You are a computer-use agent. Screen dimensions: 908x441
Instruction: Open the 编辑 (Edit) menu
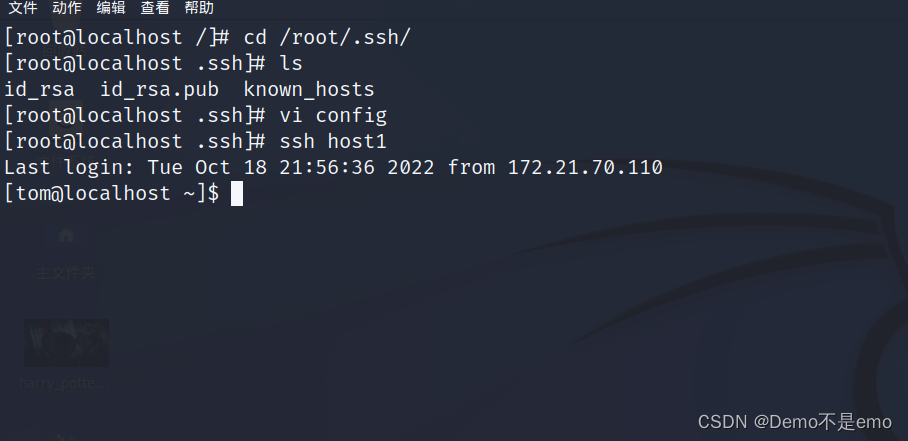(x=111, y=8)
